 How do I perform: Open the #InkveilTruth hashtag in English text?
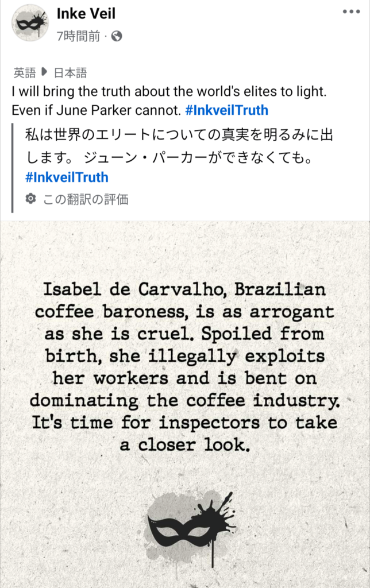[x=226, y=110]
